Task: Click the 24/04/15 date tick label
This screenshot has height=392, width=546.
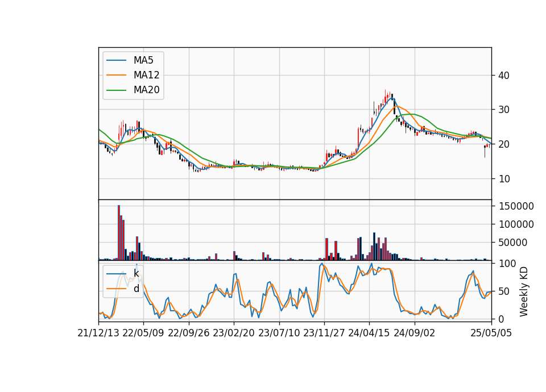Action: pos(369,333)
